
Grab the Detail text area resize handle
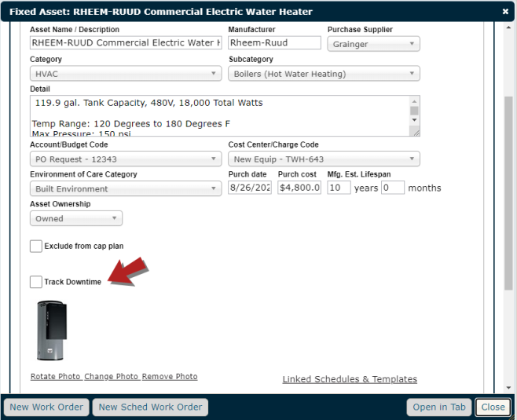[x=416, y=133]
